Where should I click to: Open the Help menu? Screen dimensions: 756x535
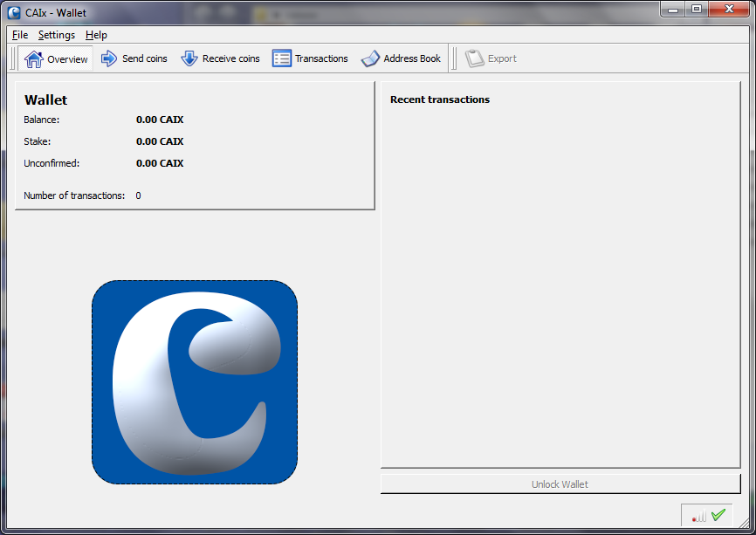(x=96, y=35)
